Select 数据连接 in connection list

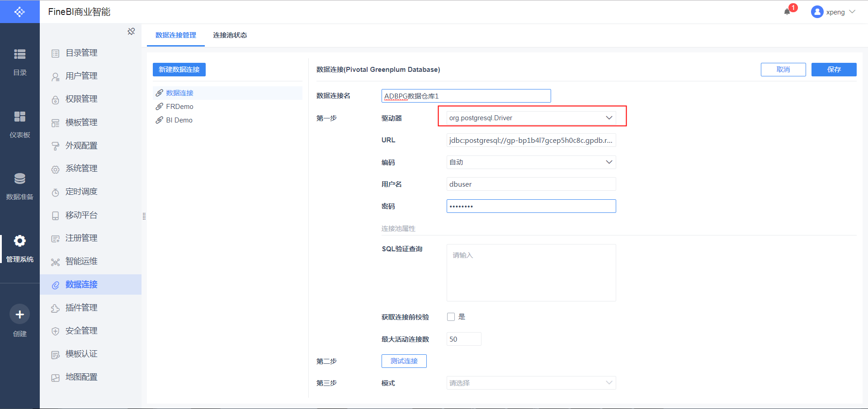[227, 93]
